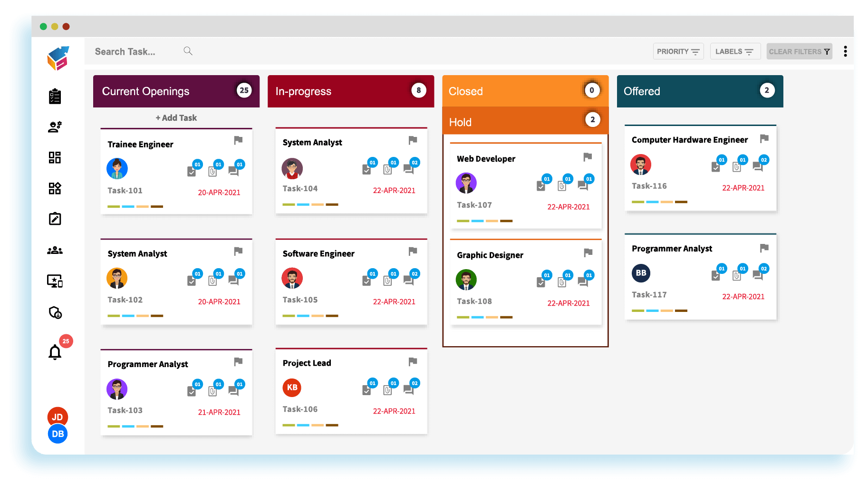Toggle the flag on System Analyst Task-104
The height and width of the screenshot is (485, 868).
[413, 140]
